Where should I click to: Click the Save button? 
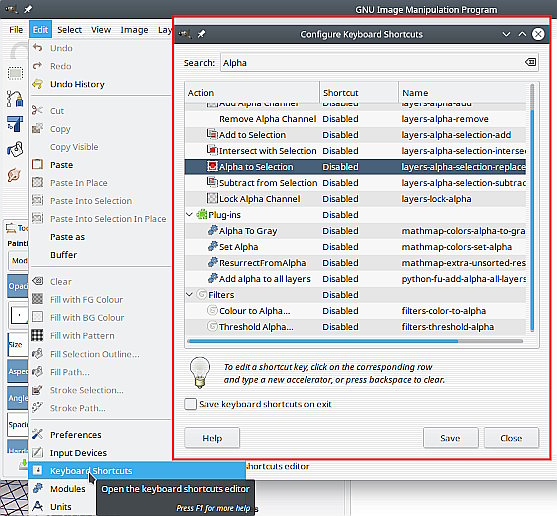(450, 438)
